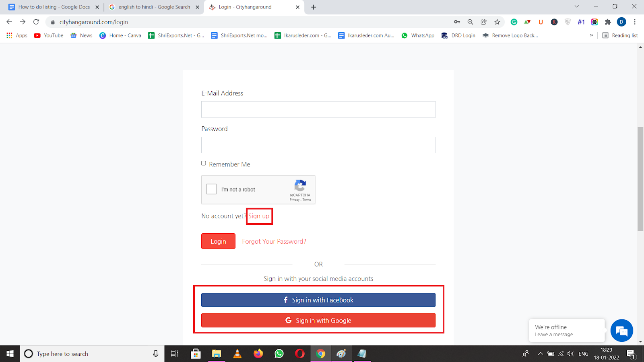644x362 pixels.
Task: Open VLC media player from taskbar
Action: [x=237, y=354]
